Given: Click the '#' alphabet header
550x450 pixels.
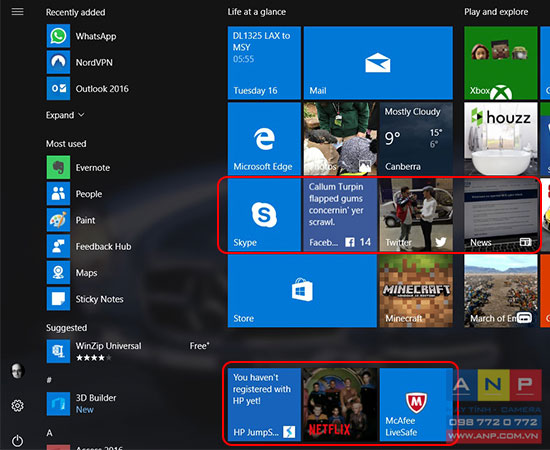Looking at the screenshot, I should (x=49, y=380).
